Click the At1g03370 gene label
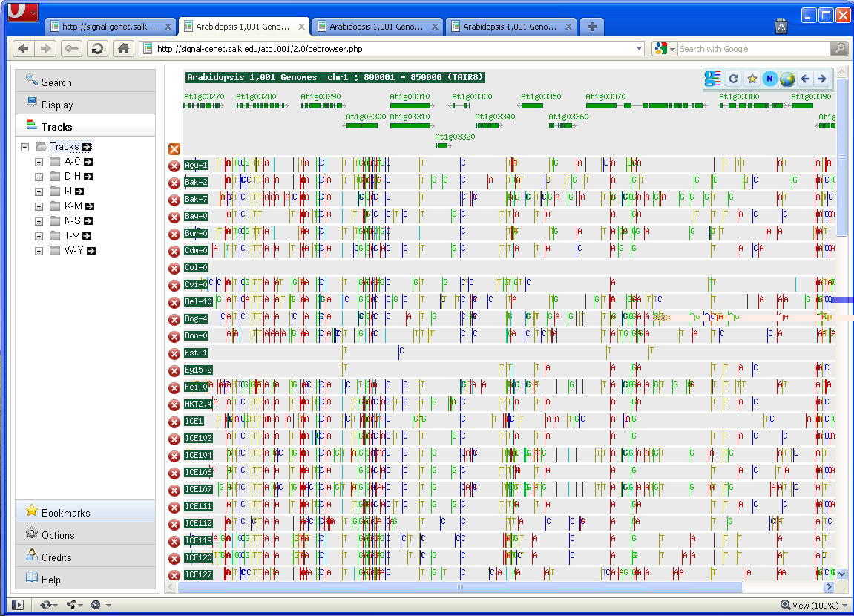This screenshot has height=616, width=854. (605, 96)
